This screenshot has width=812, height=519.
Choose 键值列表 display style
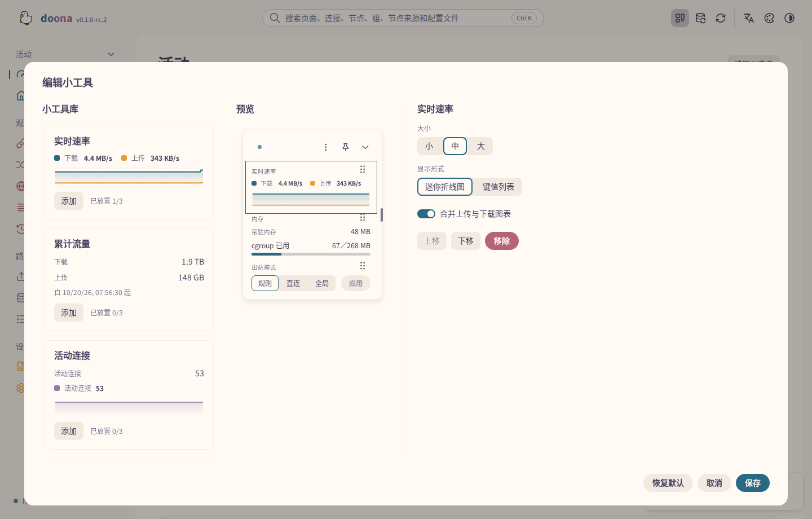pyautogui.click(x=498, y=187)
